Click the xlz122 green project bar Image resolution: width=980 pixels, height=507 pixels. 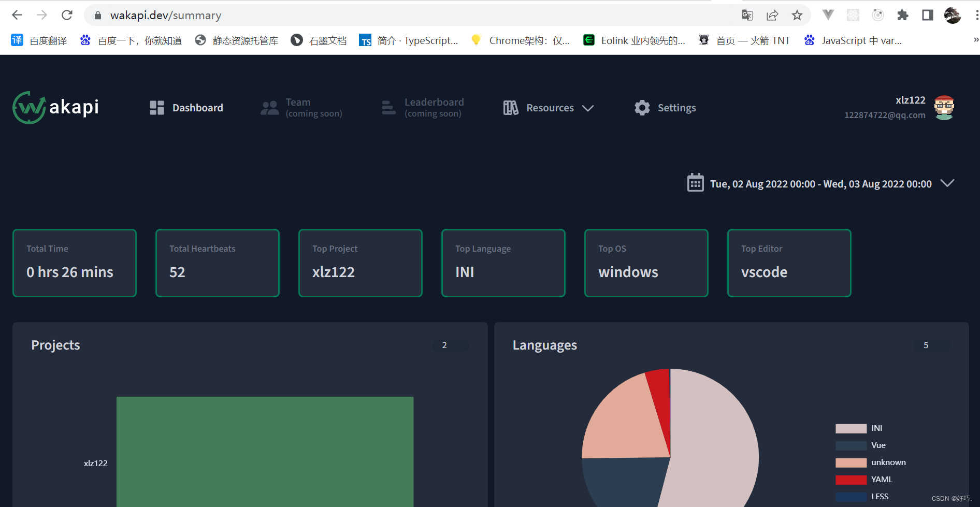click(265, 452)
